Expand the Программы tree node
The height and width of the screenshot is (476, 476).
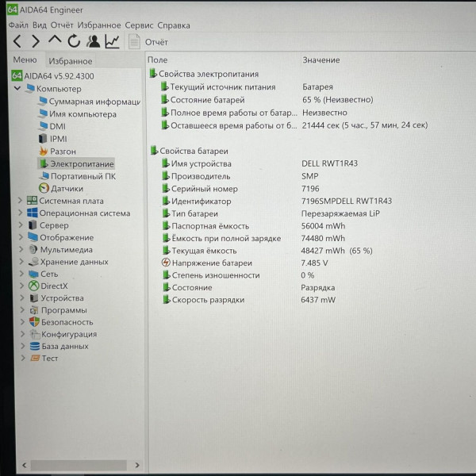pos(22,310)
